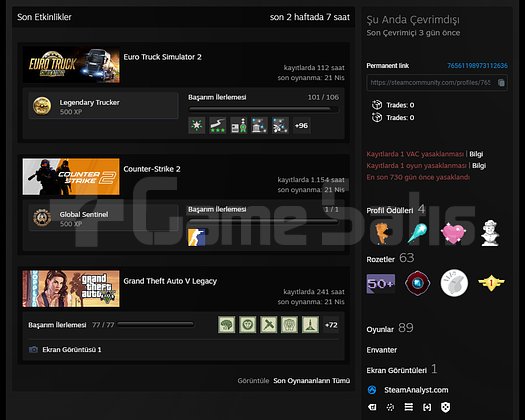Open the Counter-Strike 2 game banner
Screen dimensions: 525x420
click(x=71, y=177)
